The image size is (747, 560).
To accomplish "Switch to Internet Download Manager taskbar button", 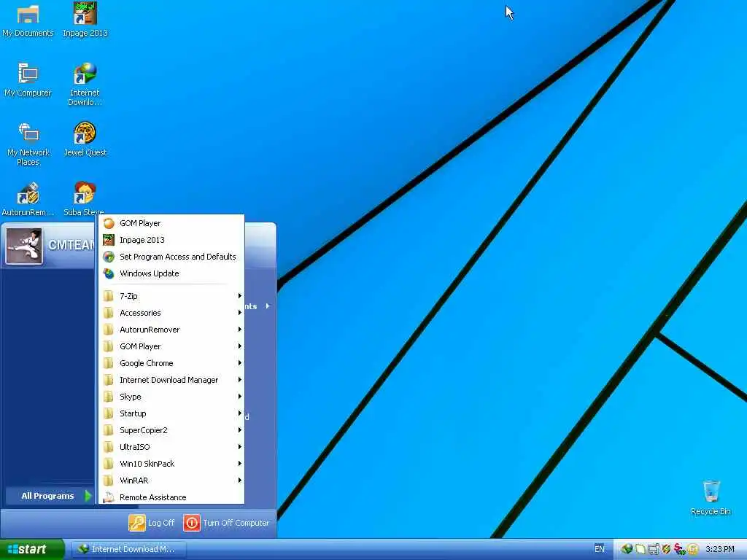I will 128,549.
